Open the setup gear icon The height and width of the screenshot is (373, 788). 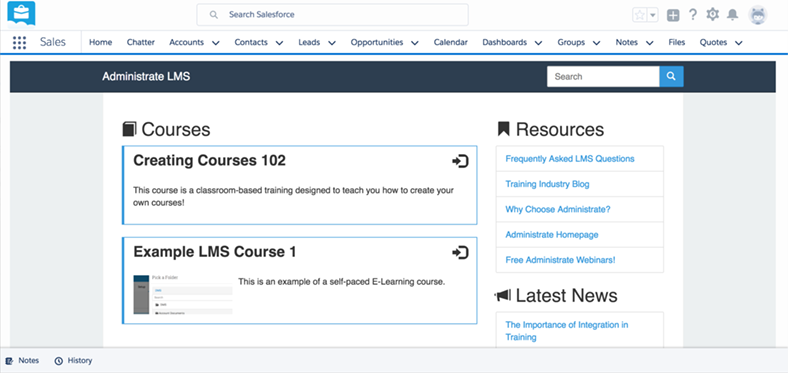(713, 15)
